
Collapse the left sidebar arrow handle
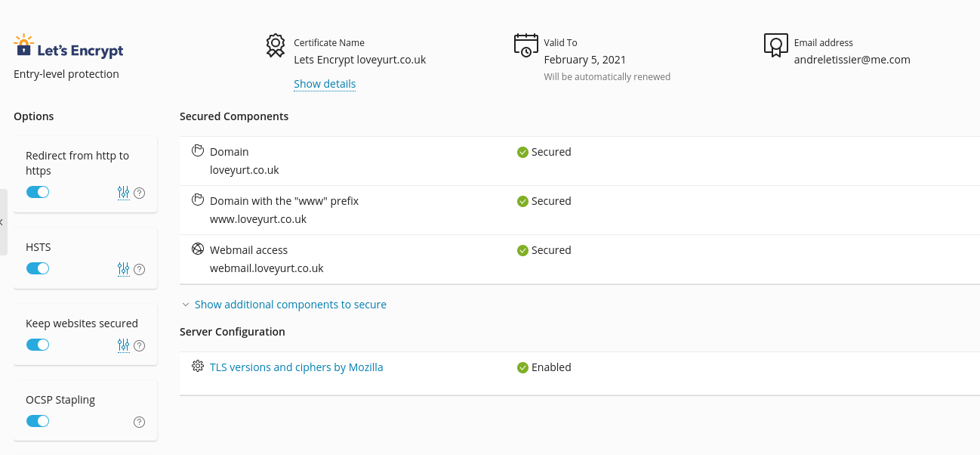(x=3, y=222)
